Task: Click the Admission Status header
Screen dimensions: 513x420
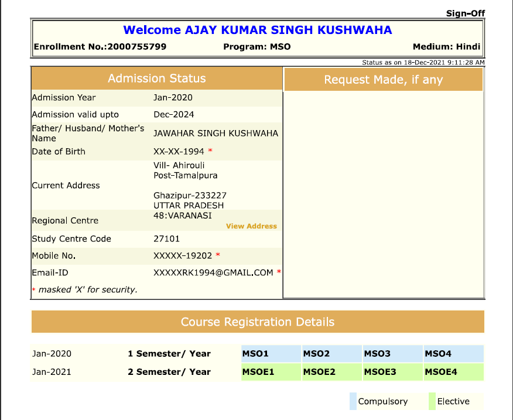Action: click(x=157, y=78)
